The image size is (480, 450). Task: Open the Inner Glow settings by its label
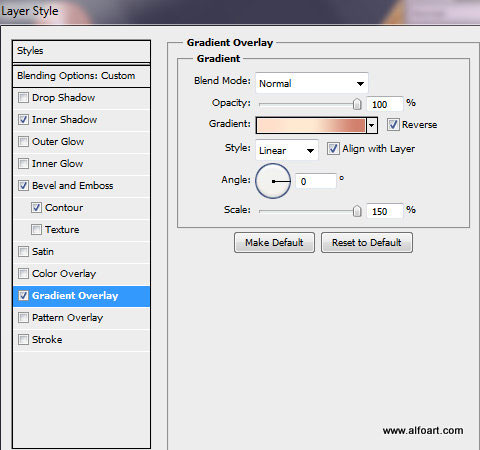58,164
